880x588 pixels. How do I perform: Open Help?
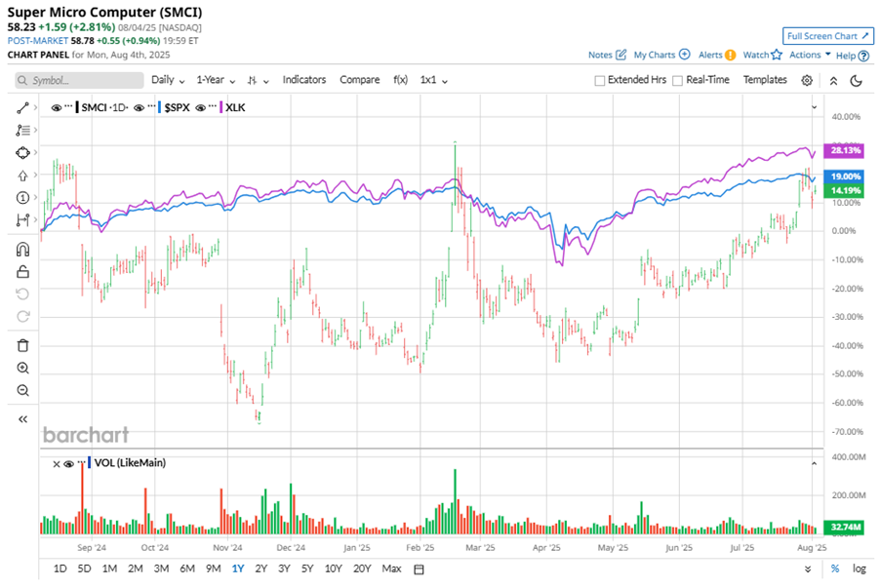(x=853, y=56)
